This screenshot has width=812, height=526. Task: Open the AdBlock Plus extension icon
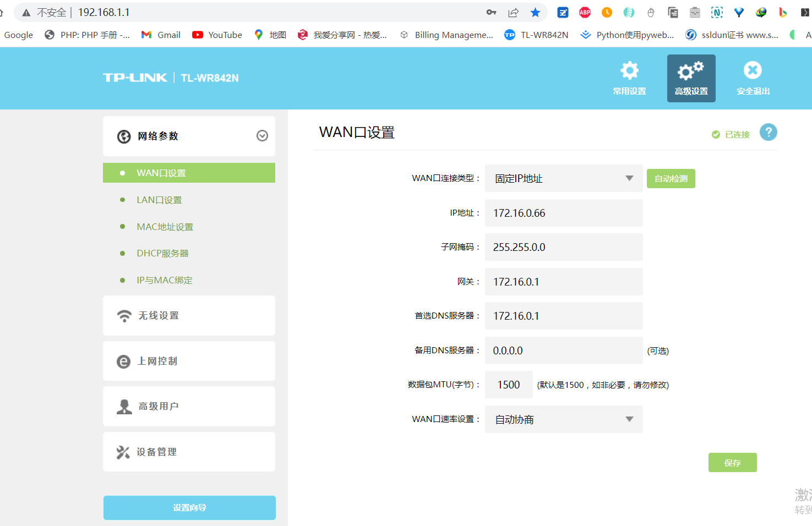click(x=585, y=12)
